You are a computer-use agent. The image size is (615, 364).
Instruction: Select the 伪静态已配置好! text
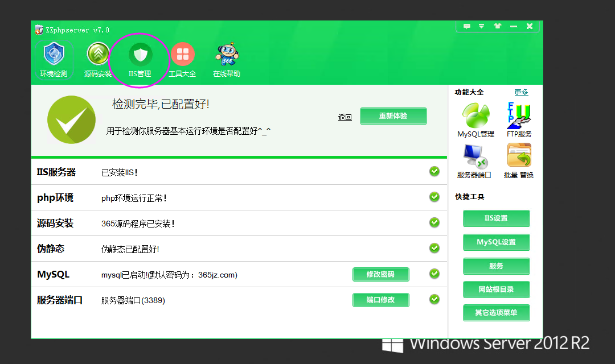click(130, 249)
